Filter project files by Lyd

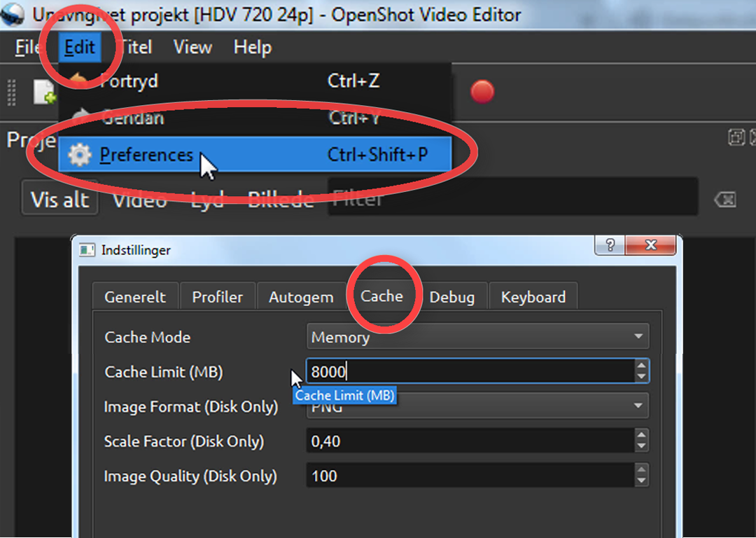(207, 199)
